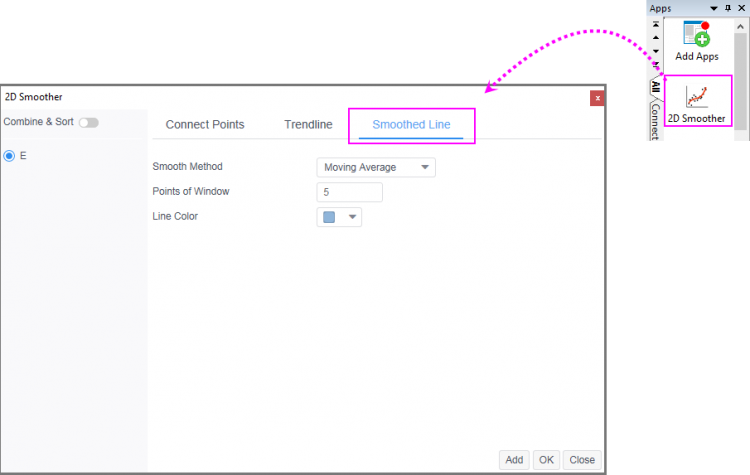Select the Smoothed Line tab

[x=411, y=124]
